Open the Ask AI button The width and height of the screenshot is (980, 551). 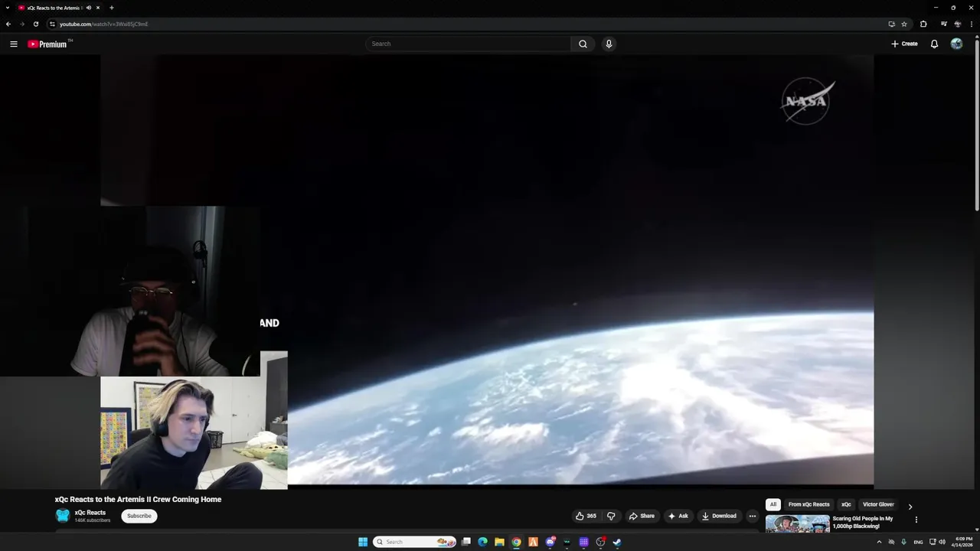click(x=678, y=516)
